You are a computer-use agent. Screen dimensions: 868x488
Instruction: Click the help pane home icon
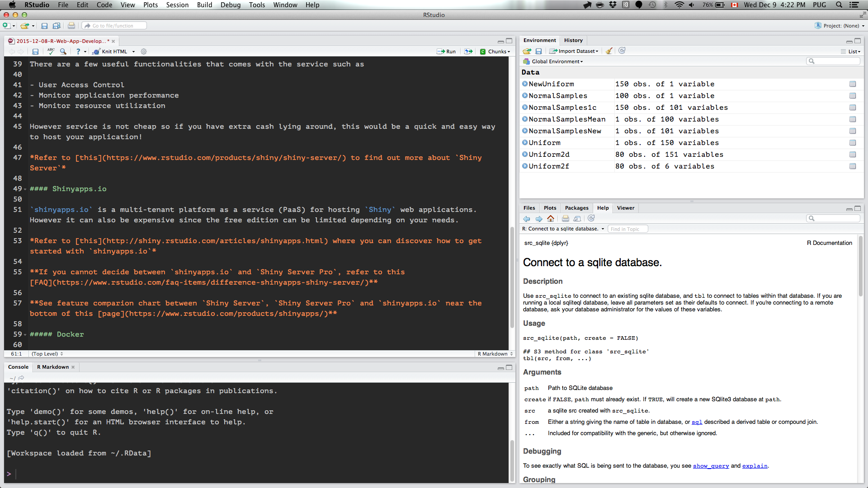[550, 219]
